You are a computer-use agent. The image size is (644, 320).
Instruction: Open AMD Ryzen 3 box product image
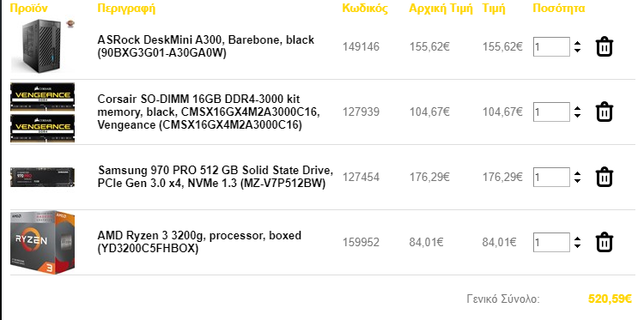[x=43, y=243]
